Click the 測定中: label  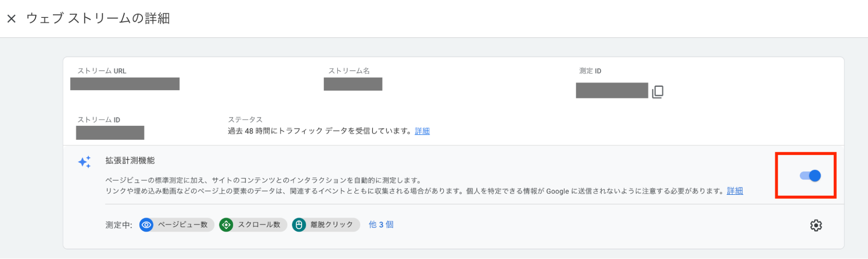[x=119, y=225]
